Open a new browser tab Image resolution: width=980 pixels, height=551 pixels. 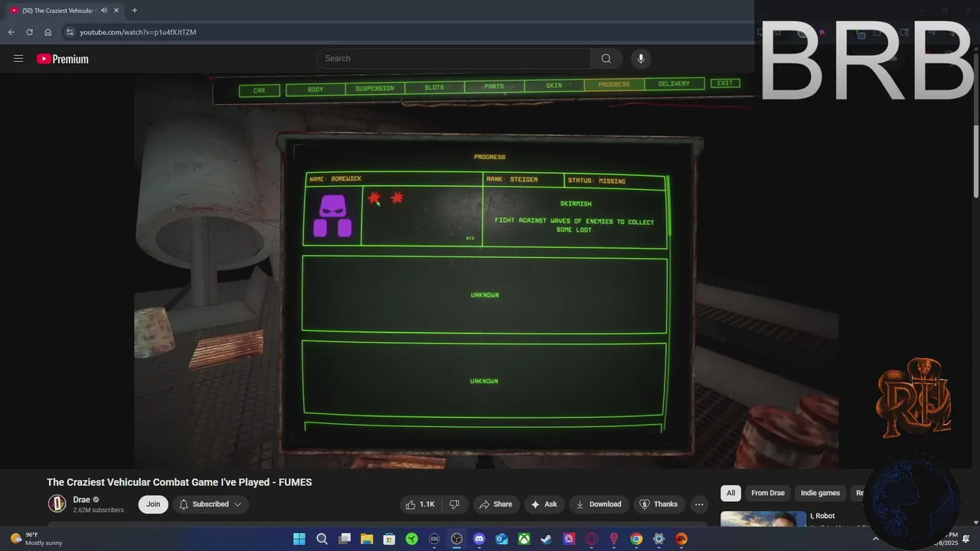tap(135, 10)
